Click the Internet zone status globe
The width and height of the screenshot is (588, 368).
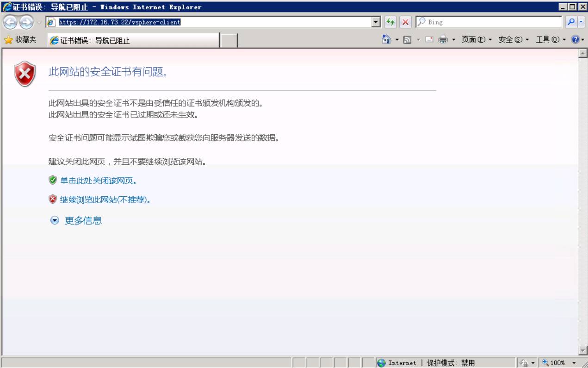[x=381, y=363]
